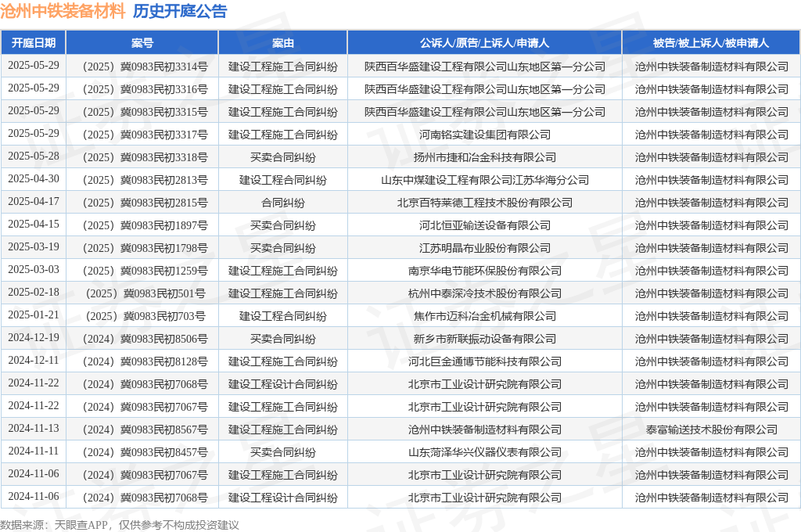This screenshot has width=801, height=532.
Task: Click the blue heading 历史开庭公告
Action: click(180, 11)
